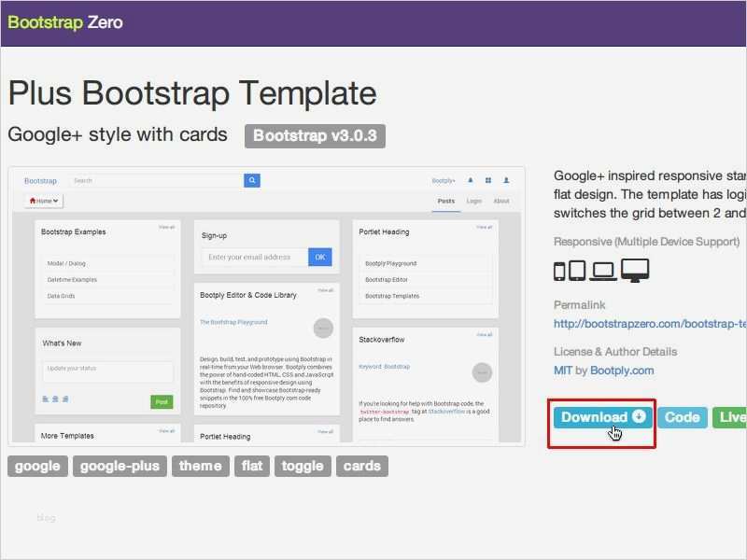Click the blue search magnifier button
The height and width of the screenshot is (560, 747).
tap(252, 180)
